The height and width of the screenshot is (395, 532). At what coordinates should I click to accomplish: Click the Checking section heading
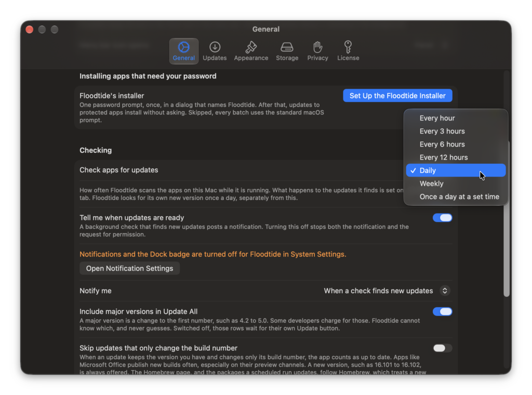96,150
